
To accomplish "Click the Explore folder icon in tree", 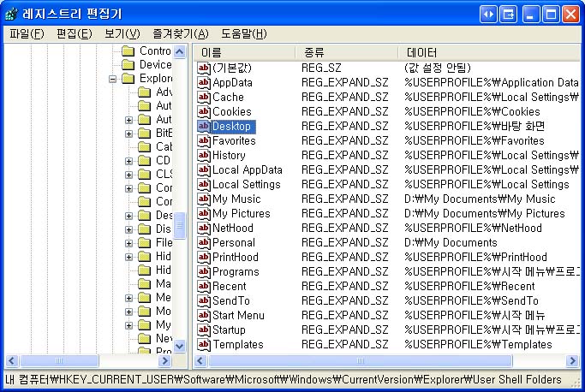I will click(x=128, y=79).
